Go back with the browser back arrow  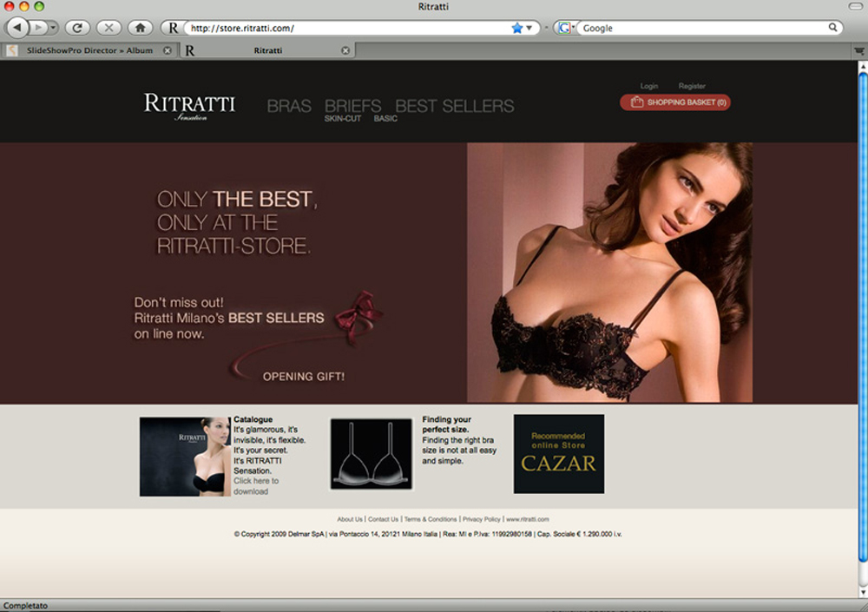tap(17, 27)
